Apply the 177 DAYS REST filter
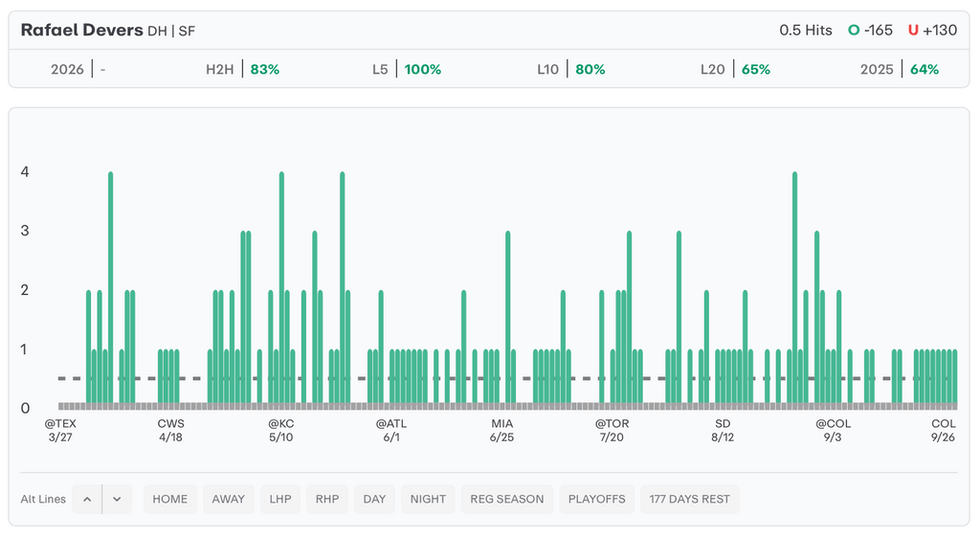Image resolution: width=980 pixels, height=538 pixels. (689, 499)
